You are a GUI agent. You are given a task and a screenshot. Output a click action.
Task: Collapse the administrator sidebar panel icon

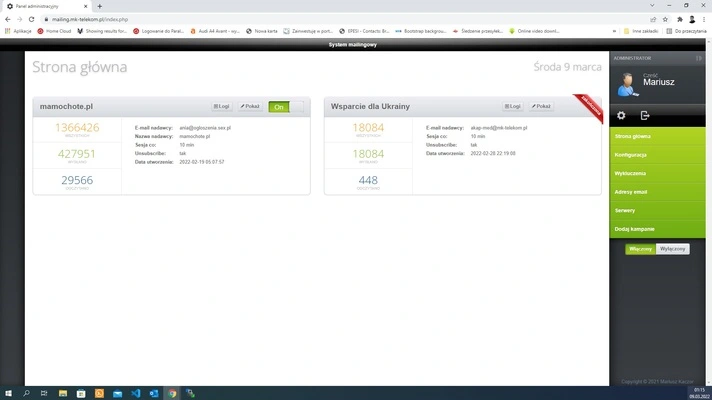[698, 58]
